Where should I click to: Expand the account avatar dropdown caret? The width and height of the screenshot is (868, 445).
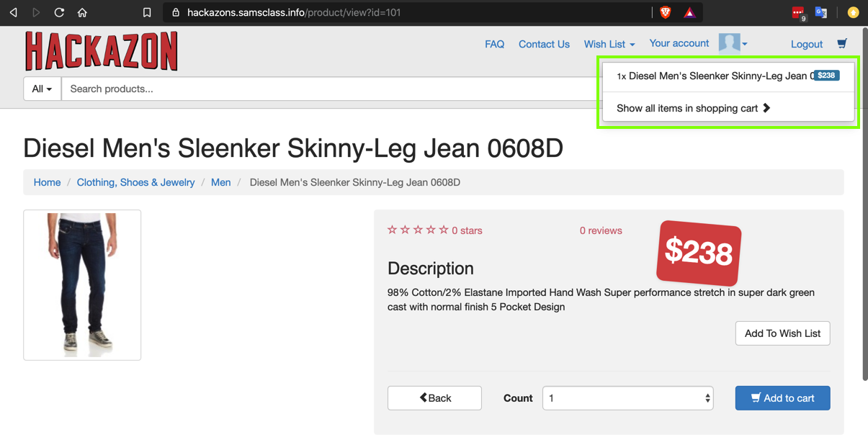(x=745, y=44)
